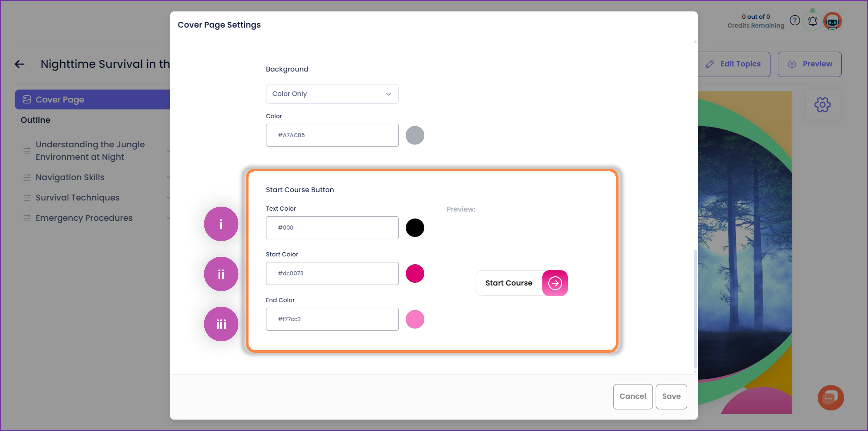This screenshot has width=868, height=431.
Task: Click the Start Course arrow preview icon
Action: pyautogui.click(x=555, y=283)
